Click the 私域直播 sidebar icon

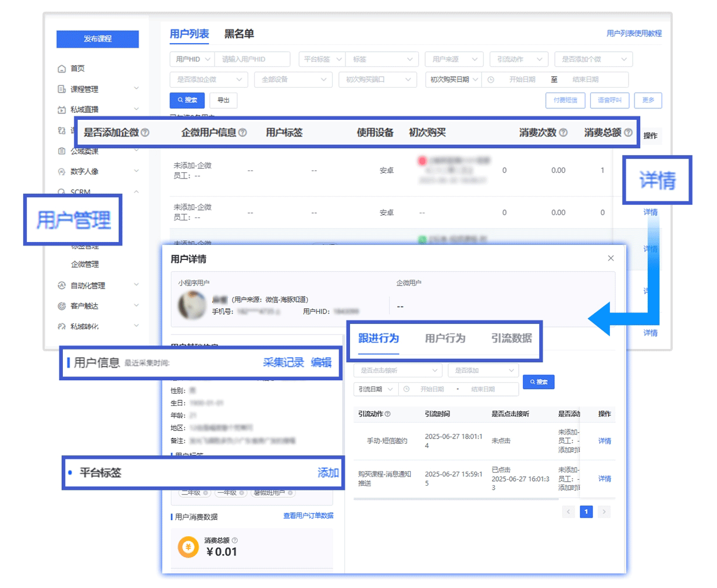(62, 109)
